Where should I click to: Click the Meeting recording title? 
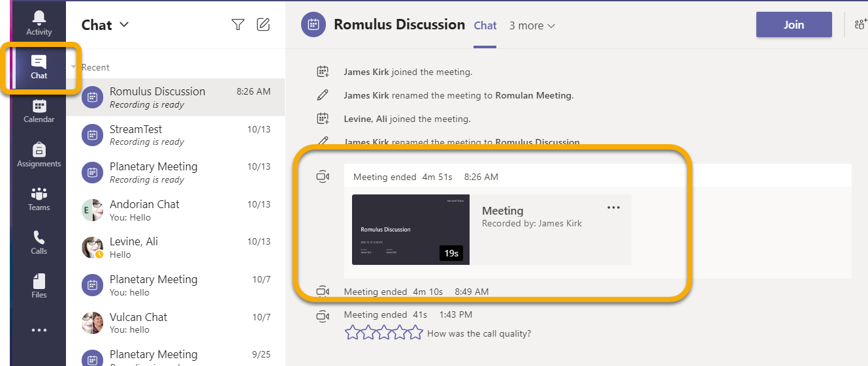[x=502, y=211]
